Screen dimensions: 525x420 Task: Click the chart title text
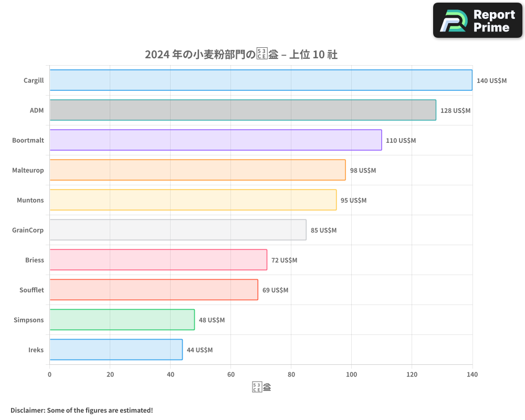[x=241, y=55]
